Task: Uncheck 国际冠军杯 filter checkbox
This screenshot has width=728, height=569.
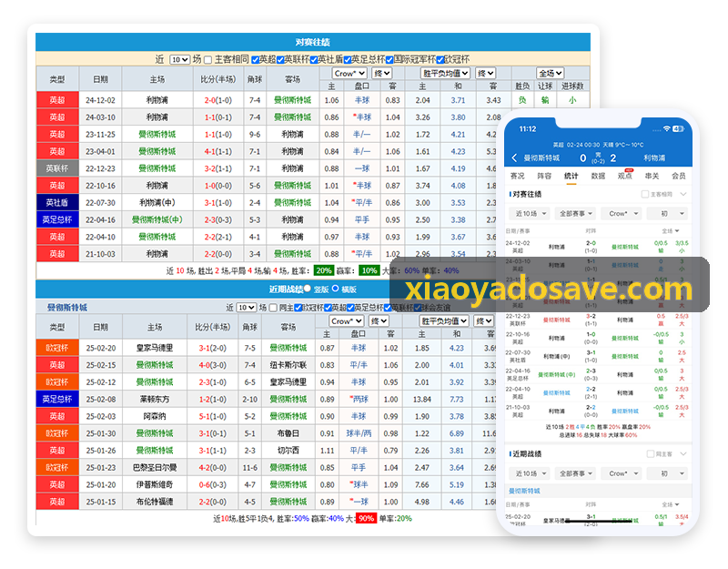Action: (389, 60)
